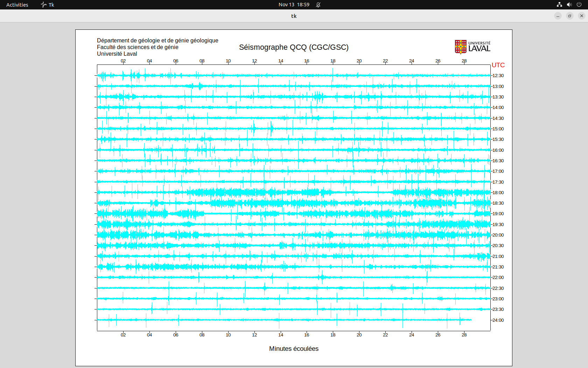The image size is (588, 368).
Task: Click the 24:00 time label on right axis
Action: coord(498,320)
